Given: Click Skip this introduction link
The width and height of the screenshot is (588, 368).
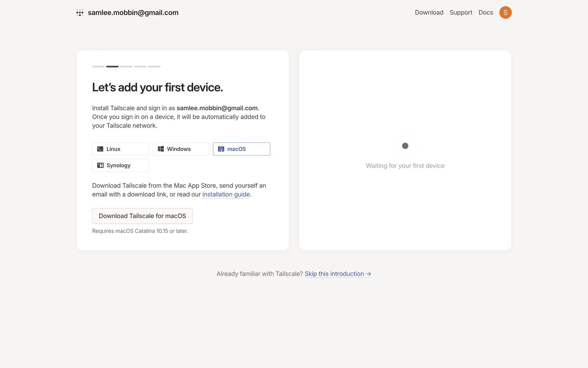Looking at the screenshot, I should pos(334,274).
